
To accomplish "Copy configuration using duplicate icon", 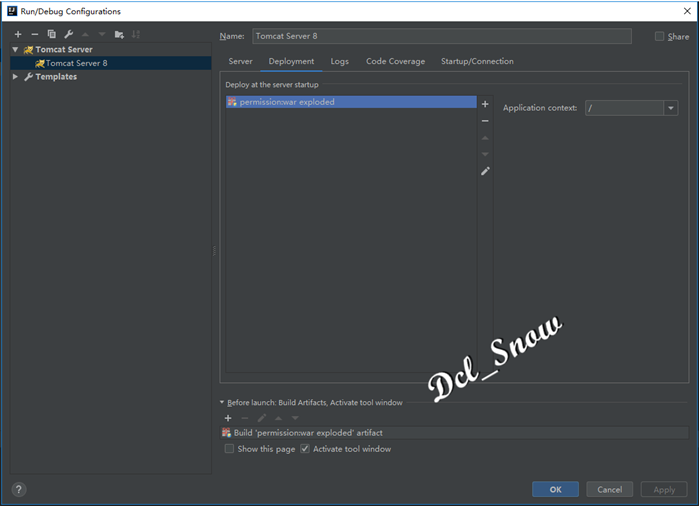I will 52,34.
